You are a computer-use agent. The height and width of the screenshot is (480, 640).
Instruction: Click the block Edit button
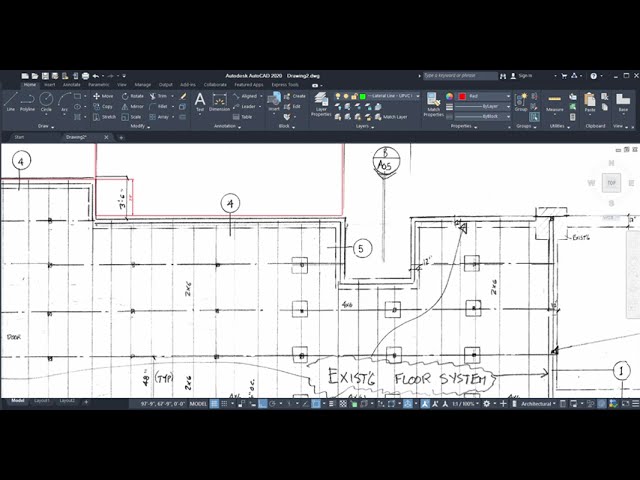(292, 107)
